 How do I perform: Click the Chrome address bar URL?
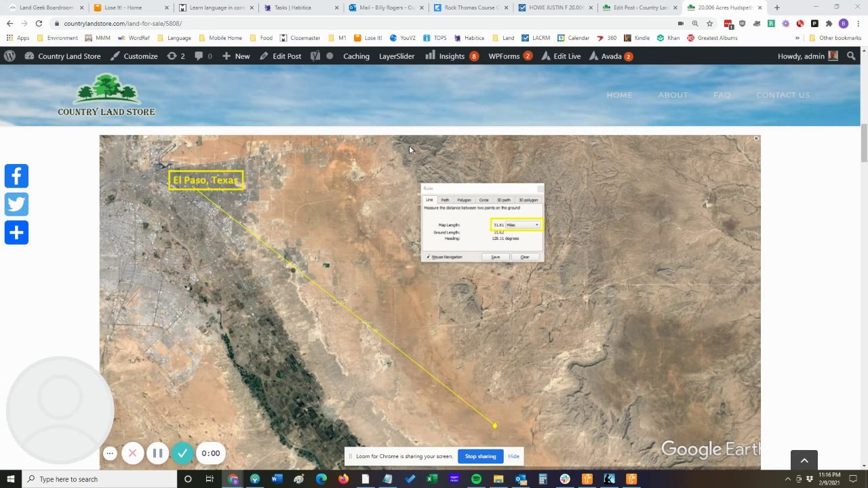pyautogui.click(x=123, y=23)
